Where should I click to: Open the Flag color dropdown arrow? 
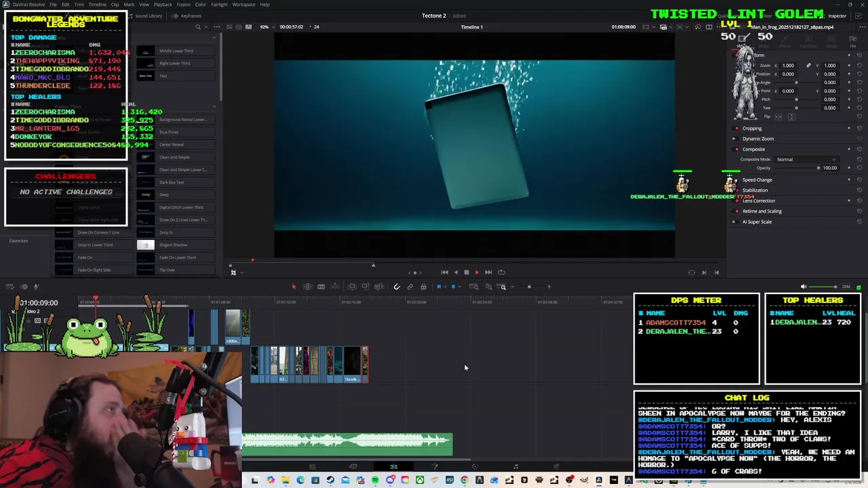point(446,287)
